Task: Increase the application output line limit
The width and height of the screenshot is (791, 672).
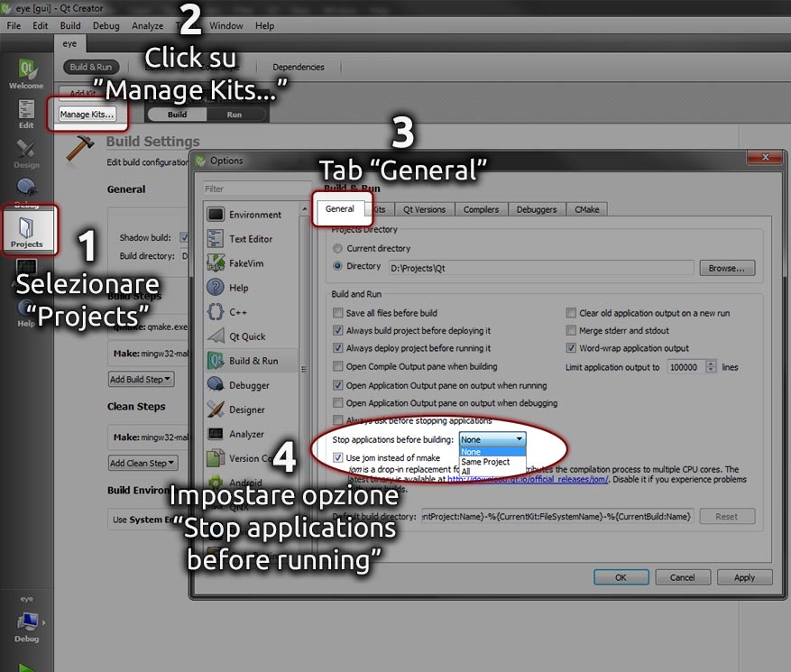Action: click(x=711, y=364)
